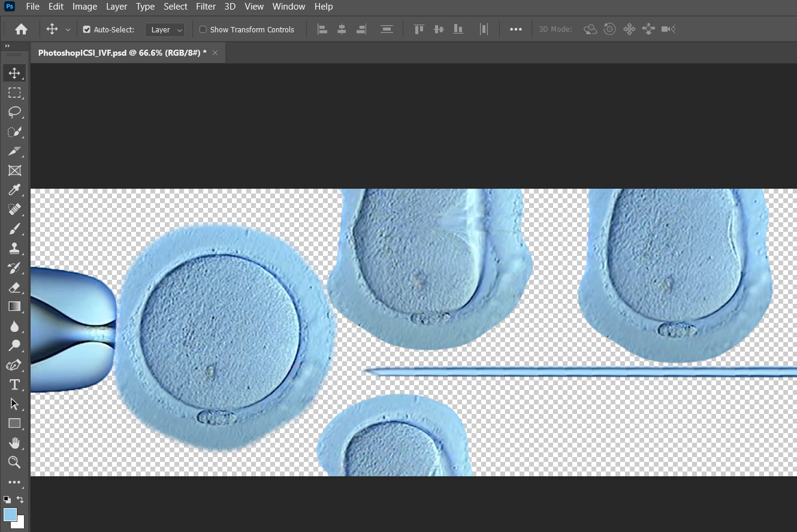Open the Filter menu
The height and width of the screenshot is (532, 797).
(206, 7)
